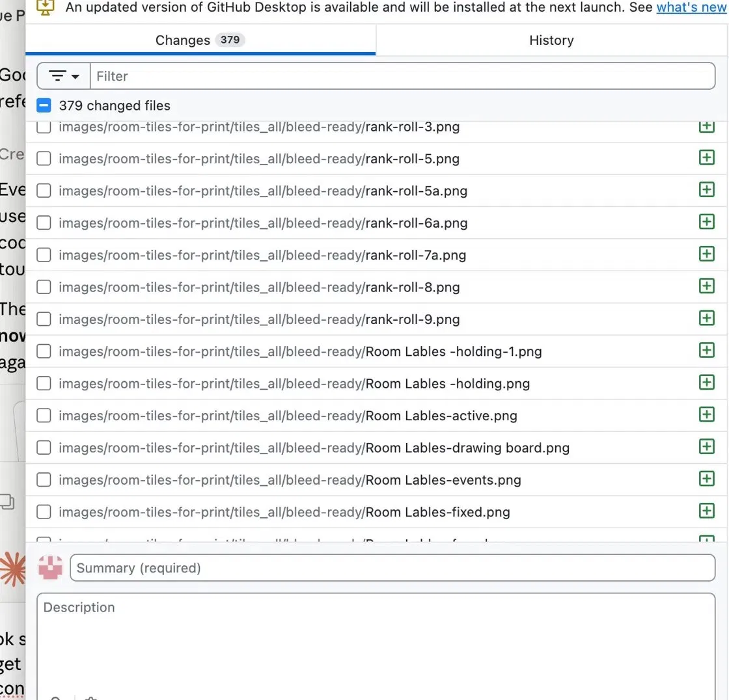Click the orange starburst icon in background window

point(13,569)
